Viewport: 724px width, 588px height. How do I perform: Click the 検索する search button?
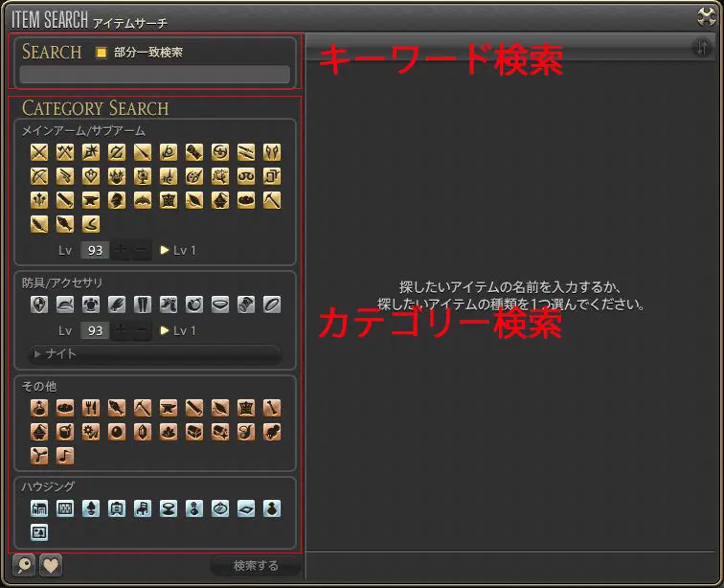(255, 566)
